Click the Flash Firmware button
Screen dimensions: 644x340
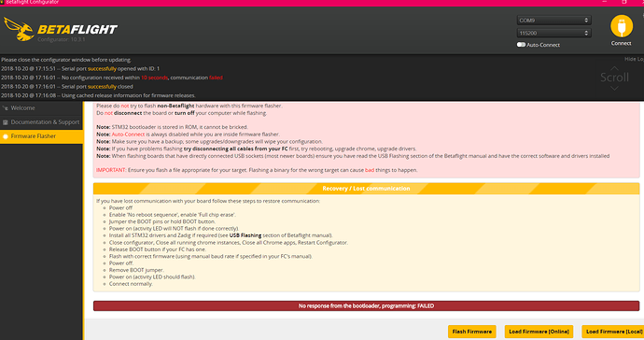coord(472,332)
